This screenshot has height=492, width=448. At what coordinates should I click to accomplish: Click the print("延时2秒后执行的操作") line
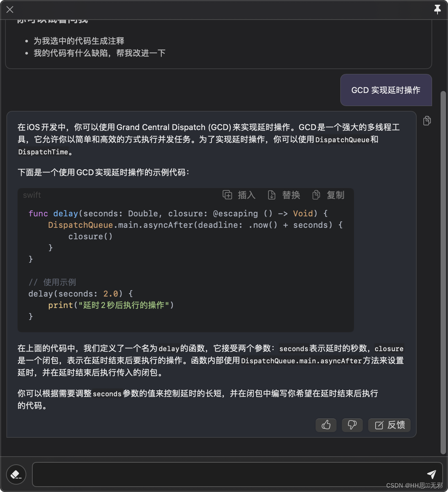pyautogui.click(x=111, y=305)
